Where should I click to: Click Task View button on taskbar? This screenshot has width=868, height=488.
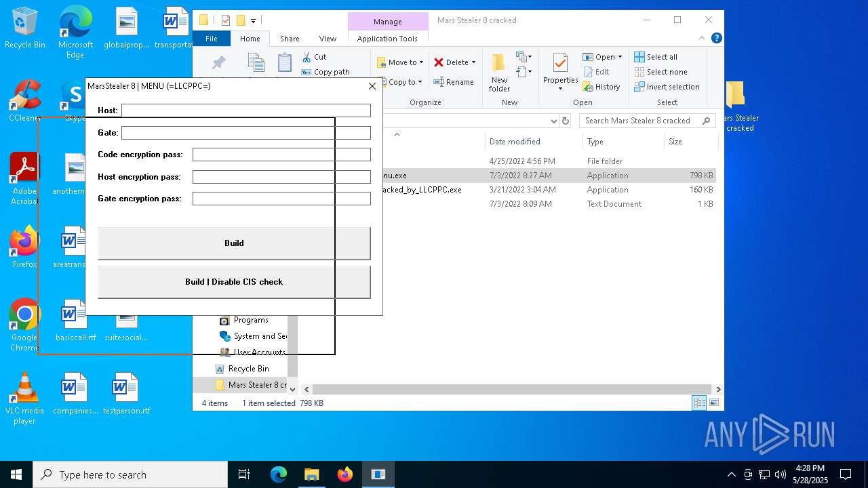244,474
